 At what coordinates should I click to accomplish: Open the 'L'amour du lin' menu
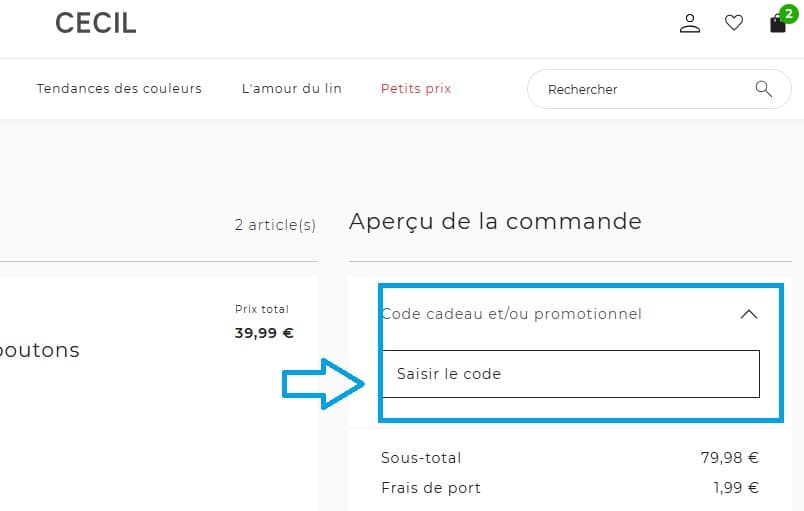292,89
